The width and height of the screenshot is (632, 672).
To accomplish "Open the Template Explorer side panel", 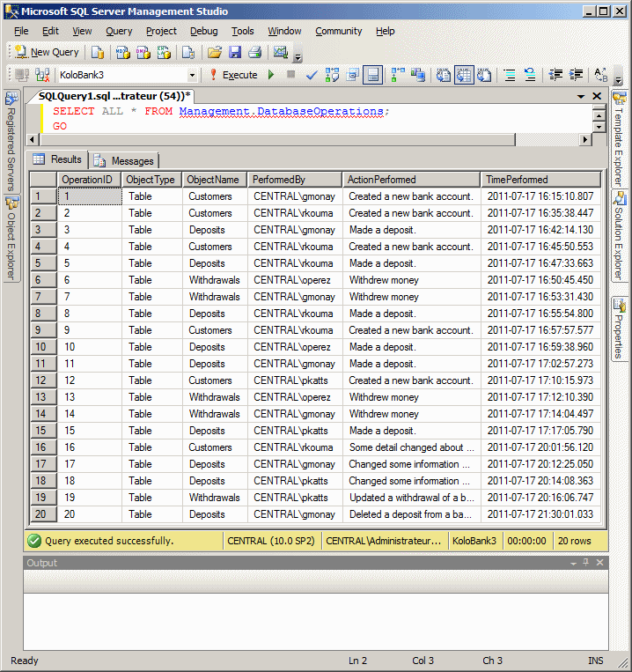I will (619, 140).
